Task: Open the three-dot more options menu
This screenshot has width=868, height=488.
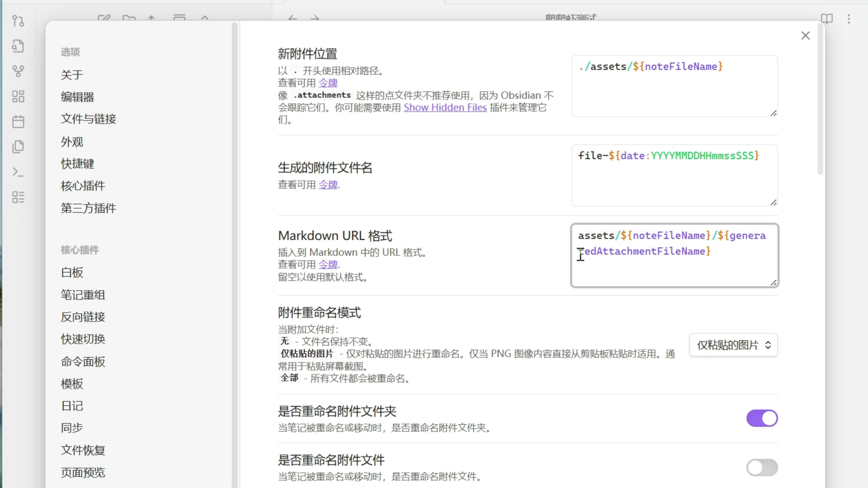Action: [x=849, y=19]
